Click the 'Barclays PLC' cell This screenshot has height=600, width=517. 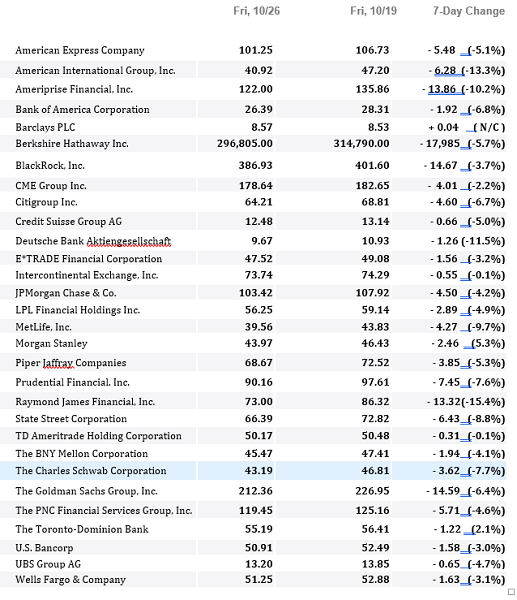click(x=45, y=127)
